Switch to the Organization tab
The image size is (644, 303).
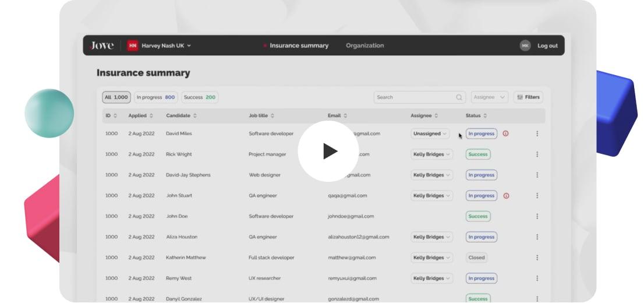(x=365, y=45)
